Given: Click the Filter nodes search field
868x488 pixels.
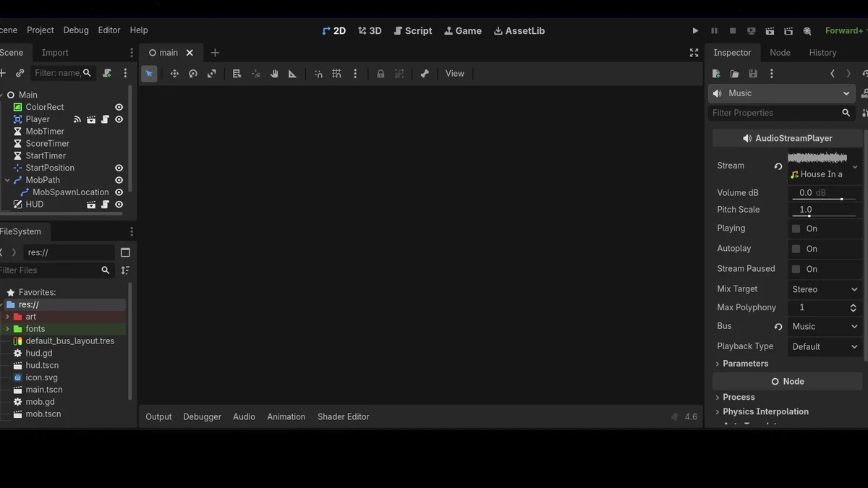Looking at the screenshot, I should pyautogui.click(x=64, y=73).
